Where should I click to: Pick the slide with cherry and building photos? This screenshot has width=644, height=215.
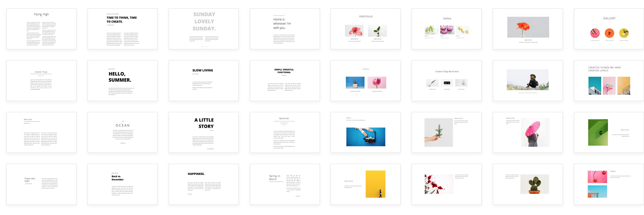tap(609, 184)
